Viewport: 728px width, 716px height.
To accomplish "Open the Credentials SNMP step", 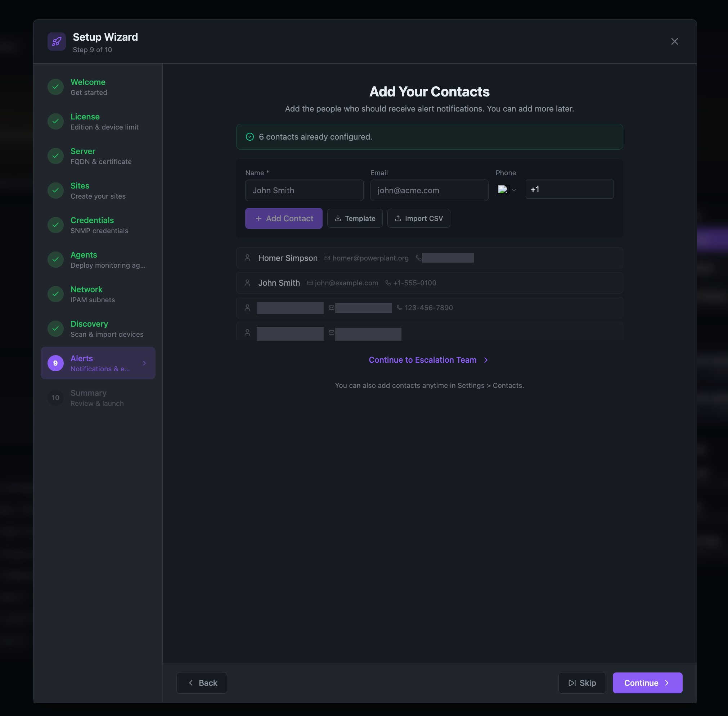I will 98,225.
